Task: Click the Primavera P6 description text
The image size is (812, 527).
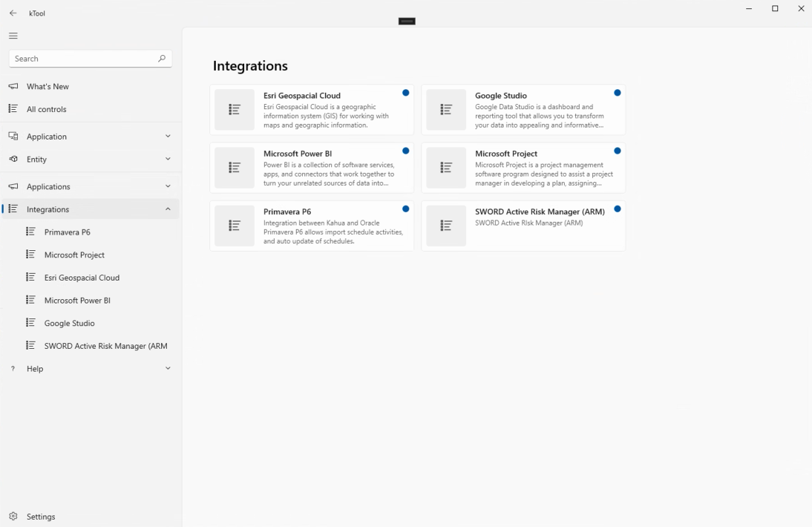Action: [x=333, y=232]
